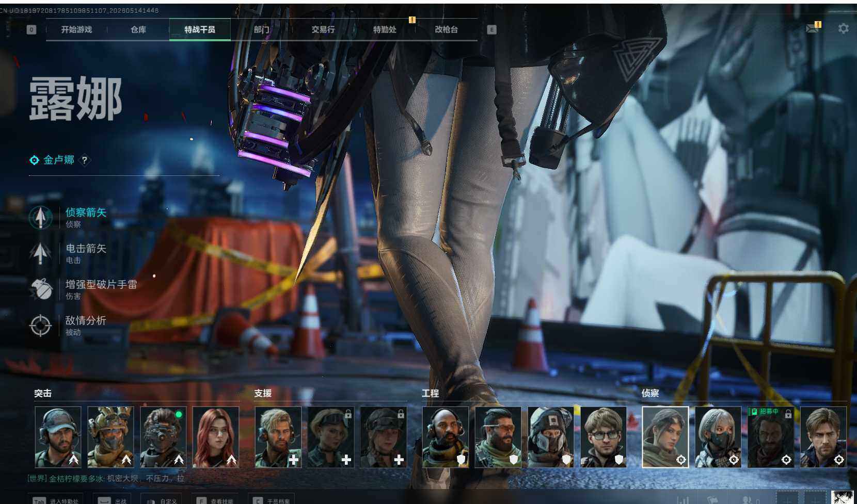The height and width of the screenshot is (504, 857).
Task: Open the 改枪台 tab
Action: click(446, 30)
